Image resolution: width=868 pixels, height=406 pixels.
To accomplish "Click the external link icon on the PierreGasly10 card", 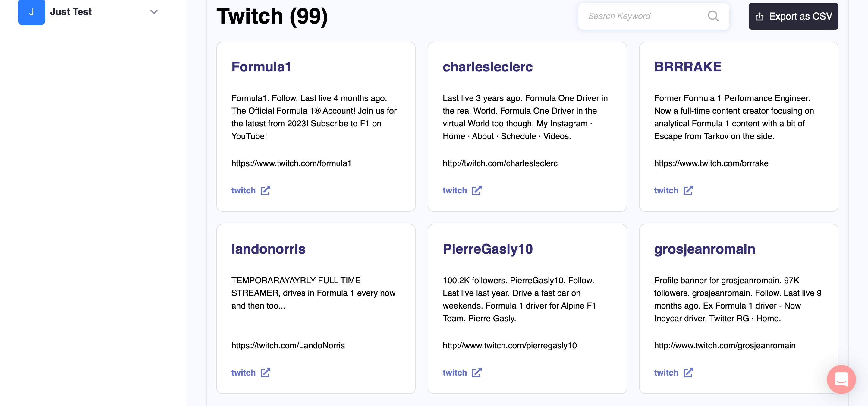I will (x=476, y=373).
